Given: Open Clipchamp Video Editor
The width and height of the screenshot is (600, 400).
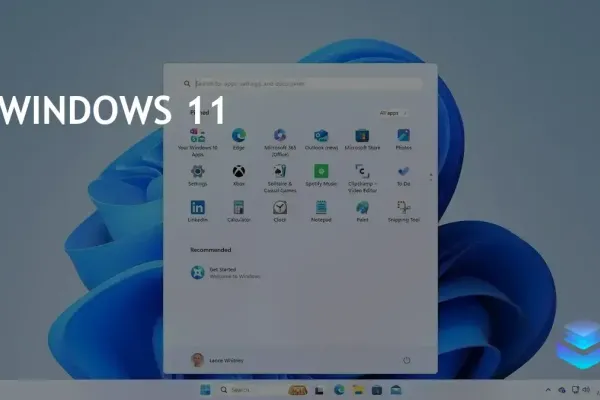Looking at the screenshot, I should click(x=362, y=178).
